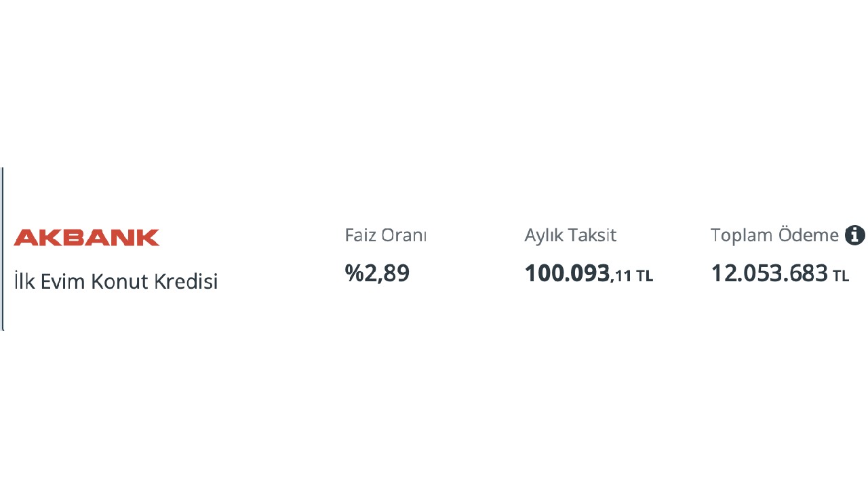Click the TL suffix after monthly installment
The image size is (868, 488).
pyautogui.click(x=644, y=276)
